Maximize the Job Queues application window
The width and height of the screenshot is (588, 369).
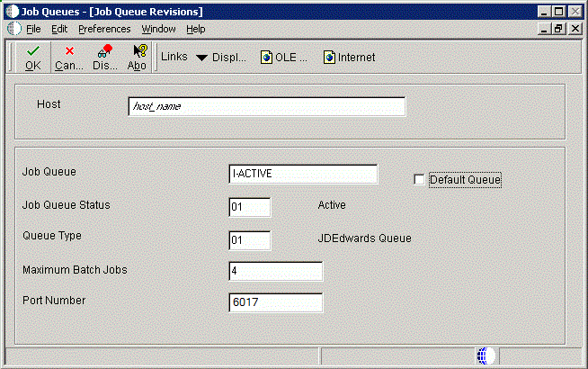point(558,12)
